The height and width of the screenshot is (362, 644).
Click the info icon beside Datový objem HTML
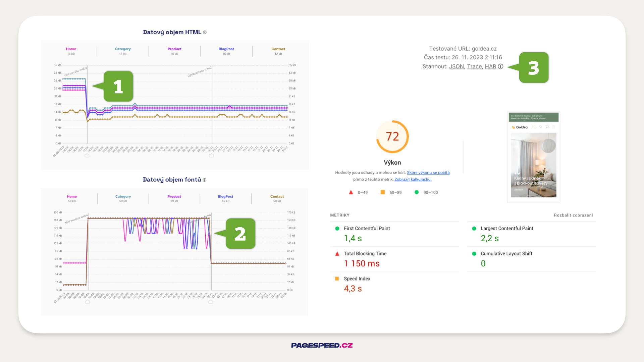(x=205, y=33)
